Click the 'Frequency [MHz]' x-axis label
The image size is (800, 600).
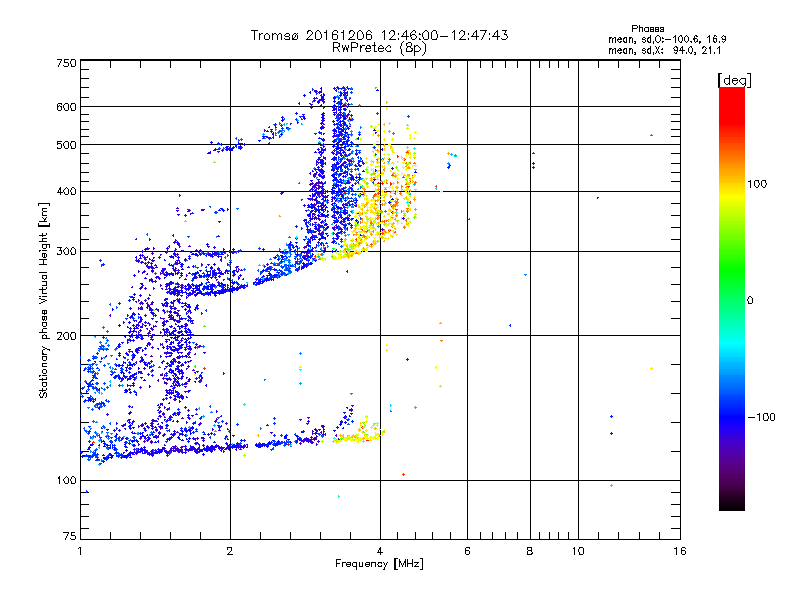pyautogui.click(x=379, y=564)
